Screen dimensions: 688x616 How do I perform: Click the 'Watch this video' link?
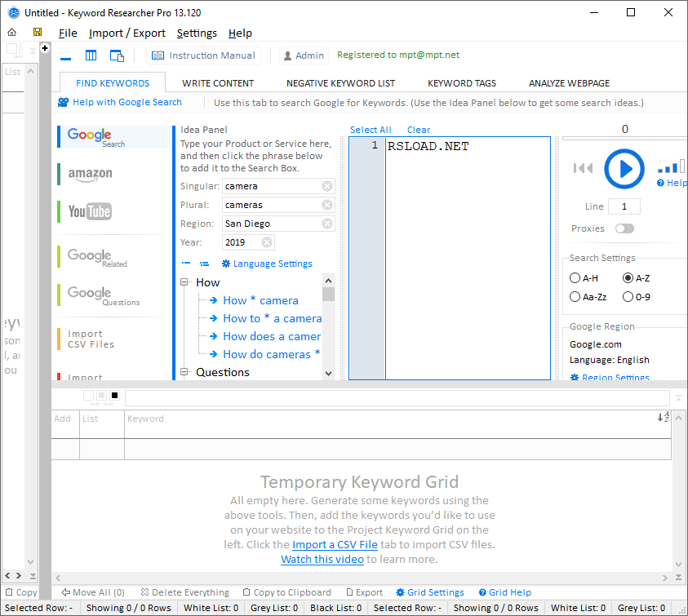pyautogui.click(x=322, y=560)
